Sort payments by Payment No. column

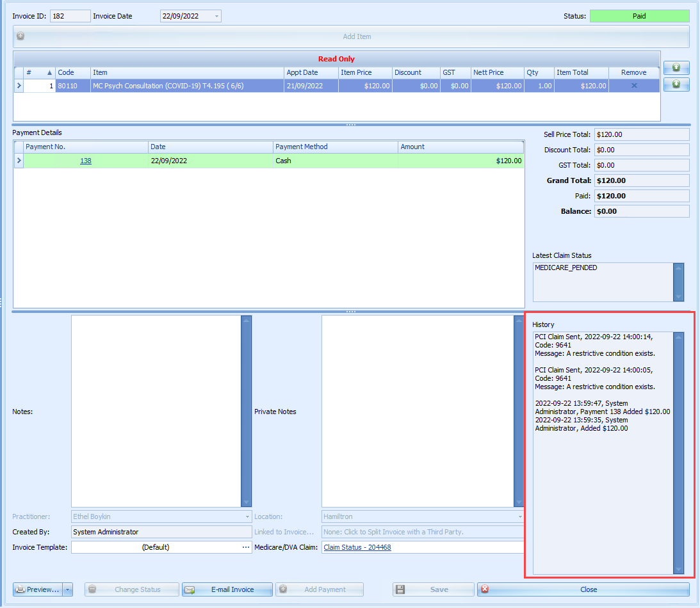[x=86, y=147]
